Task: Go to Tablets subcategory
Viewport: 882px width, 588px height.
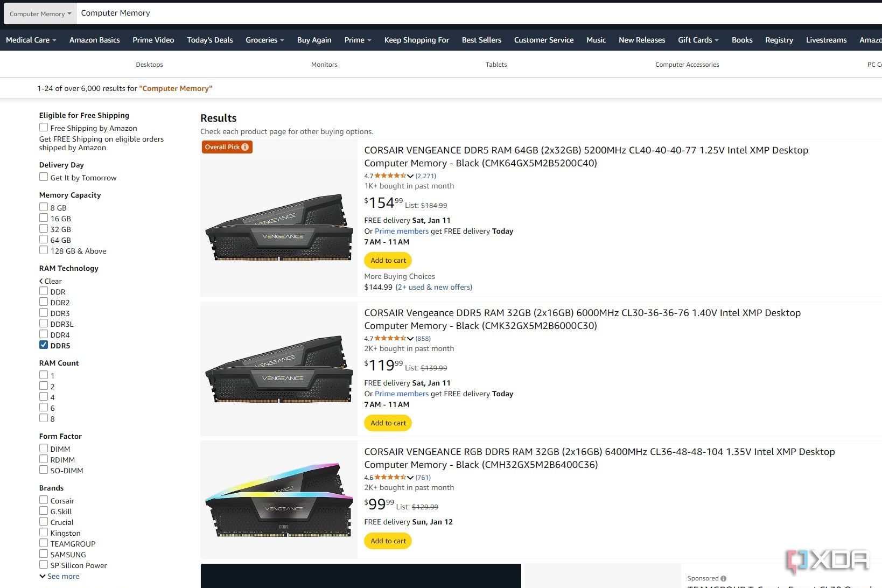Action: [496, 65]
